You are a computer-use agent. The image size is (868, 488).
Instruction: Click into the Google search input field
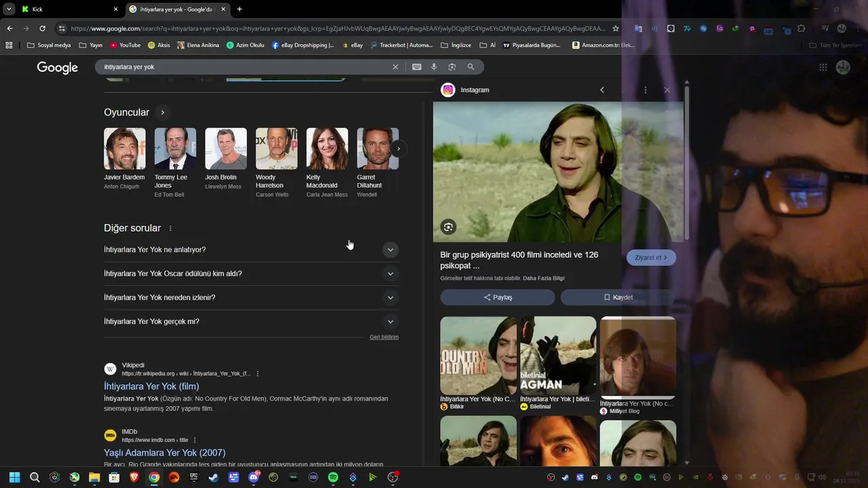point(244,67)
